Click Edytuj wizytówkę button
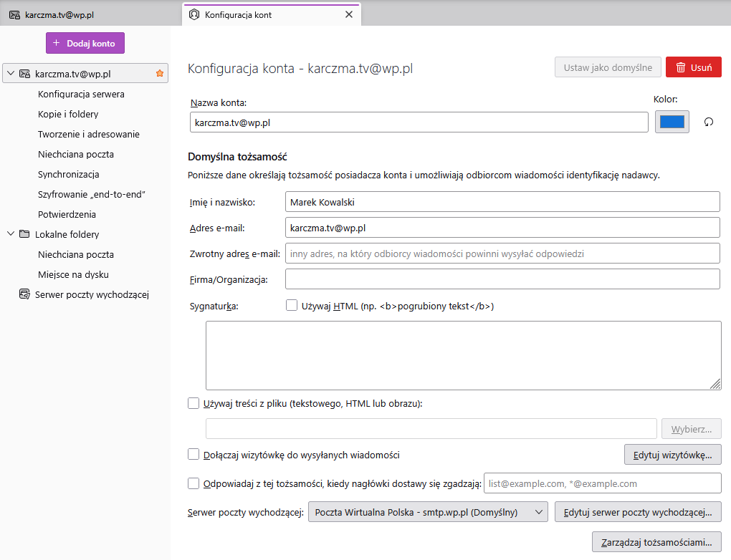The height and width of the screenshot is (560, 731). point(673,455)
